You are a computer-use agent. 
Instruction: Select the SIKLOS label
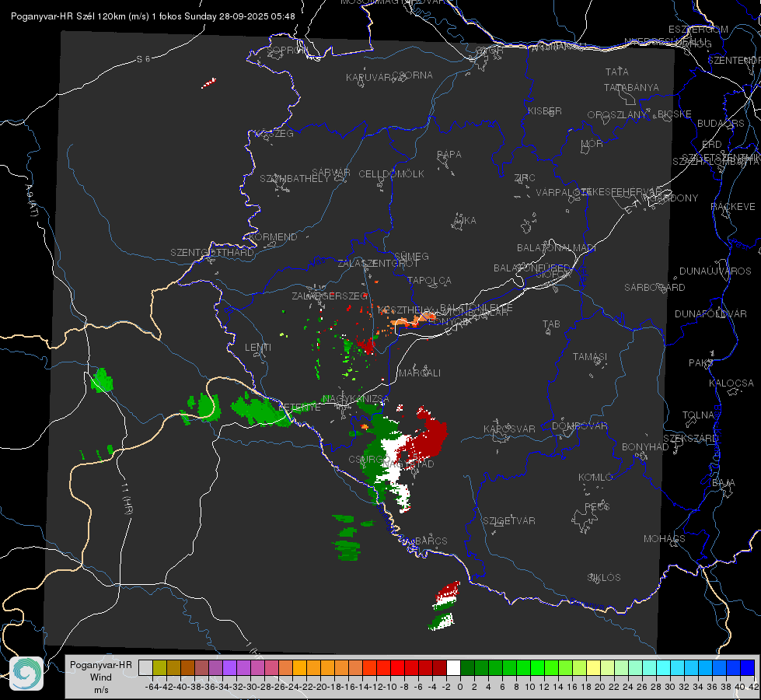[x=604, y=578]
